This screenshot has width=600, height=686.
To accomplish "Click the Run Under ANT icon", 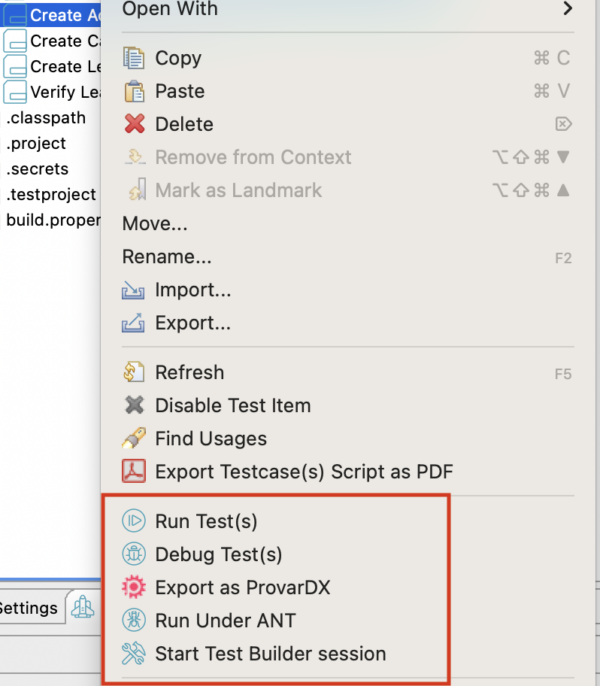I will point(133,620).
